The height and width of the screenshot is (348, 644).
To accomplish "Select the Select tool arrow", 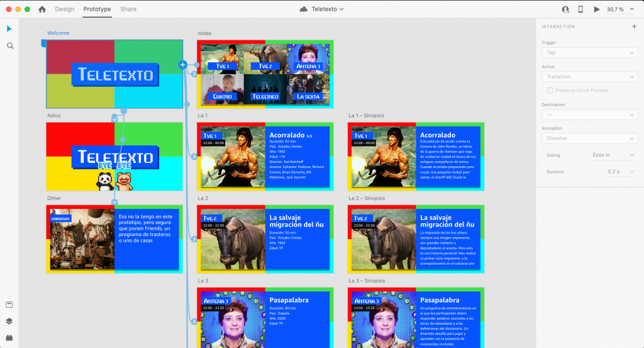I will coord(9,29).
